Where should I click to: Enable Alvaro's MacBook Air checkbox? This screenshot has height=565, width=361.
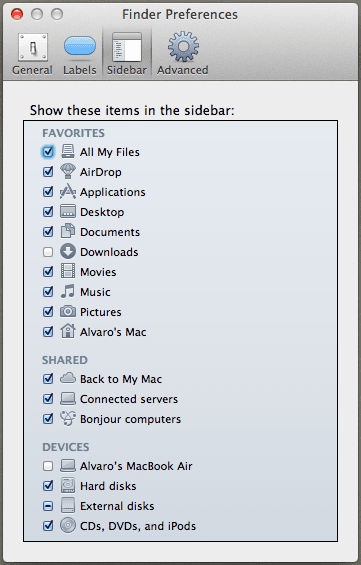(48, 466)
